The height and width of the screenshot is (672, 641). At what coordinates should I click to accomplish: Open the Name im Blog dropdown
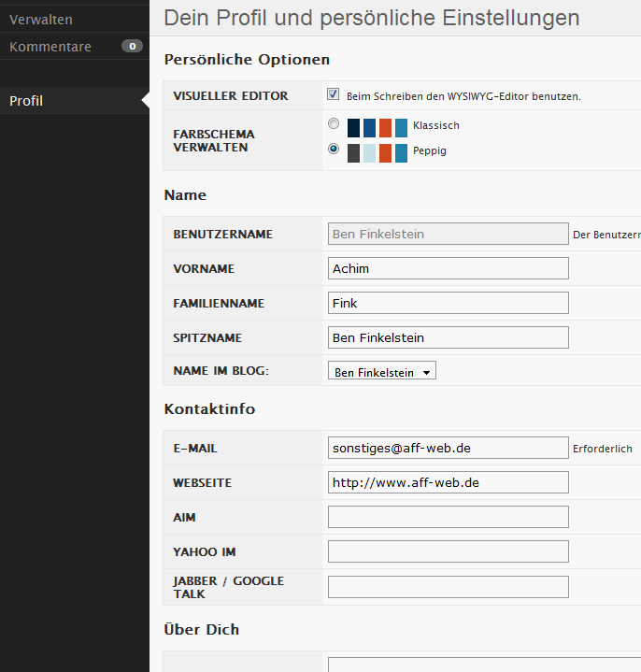[382, 372]
